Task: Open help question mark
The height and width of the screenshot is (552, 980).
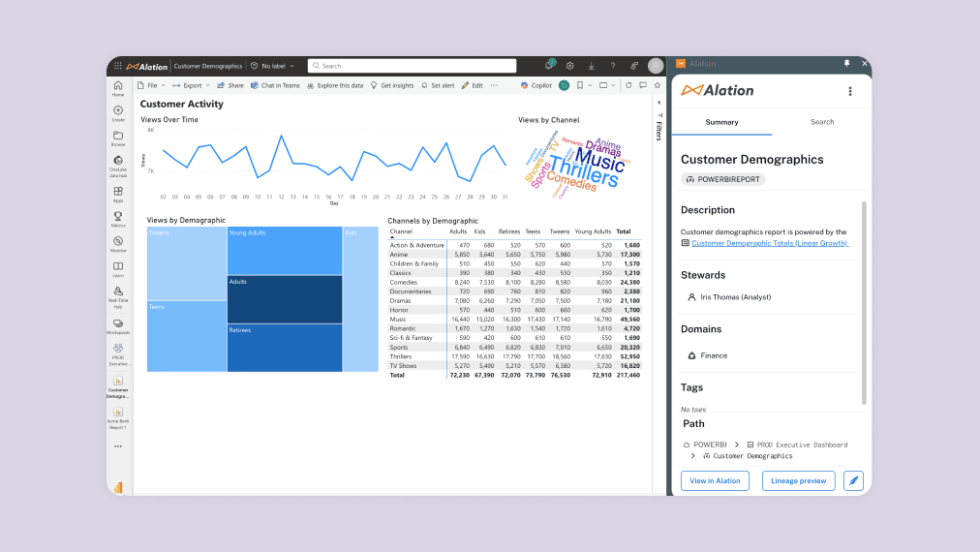Action: tap(612, 66)
